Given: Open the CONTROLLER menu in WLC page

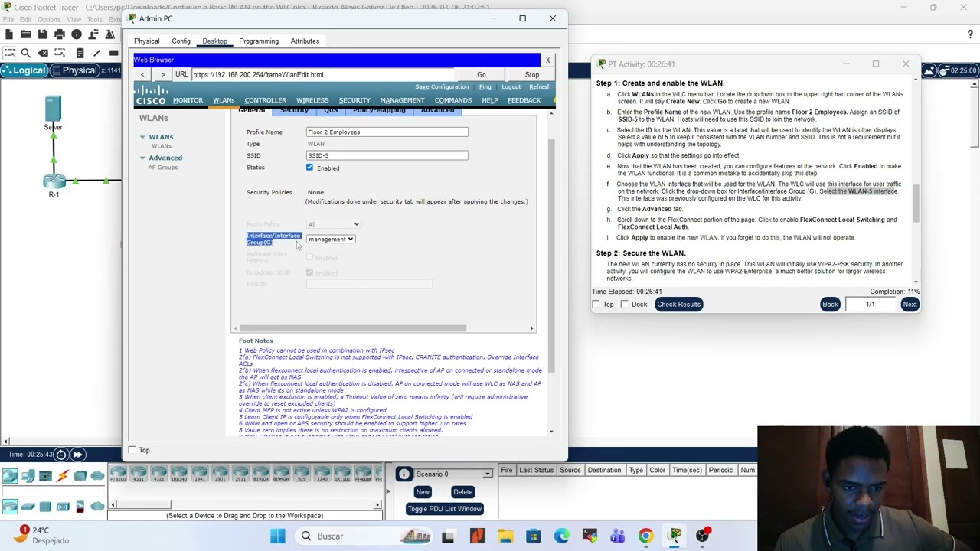Looking at the screenshot, I should pos(265,100).
